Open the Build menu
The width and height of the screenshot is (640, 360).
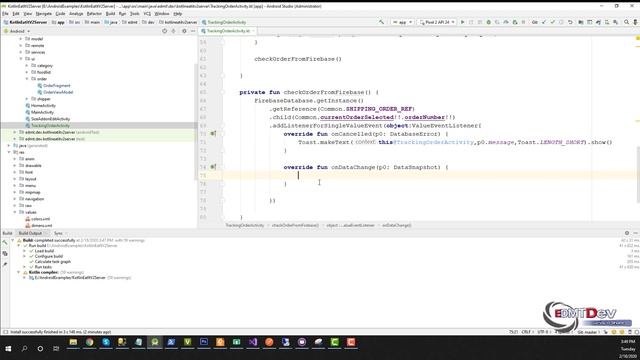pyautogui.click(x=110, y=13)
